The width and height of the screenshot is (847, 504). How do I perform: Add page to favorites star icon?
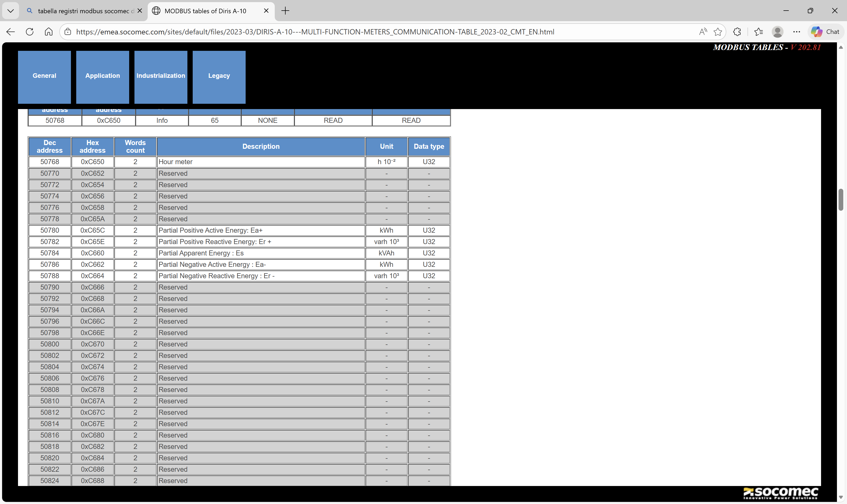pyautogui.click(x=718, y=31)
